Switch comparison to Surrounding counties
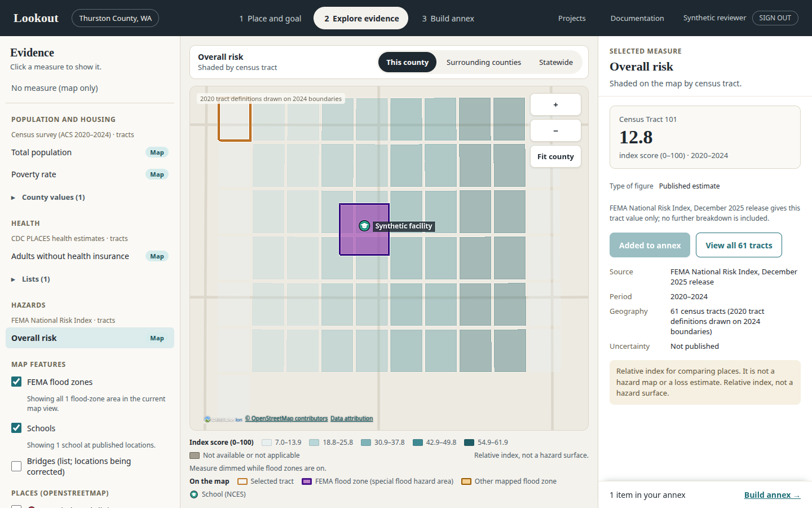This screenshot has height=508, width=812. [x=484, y=62]
